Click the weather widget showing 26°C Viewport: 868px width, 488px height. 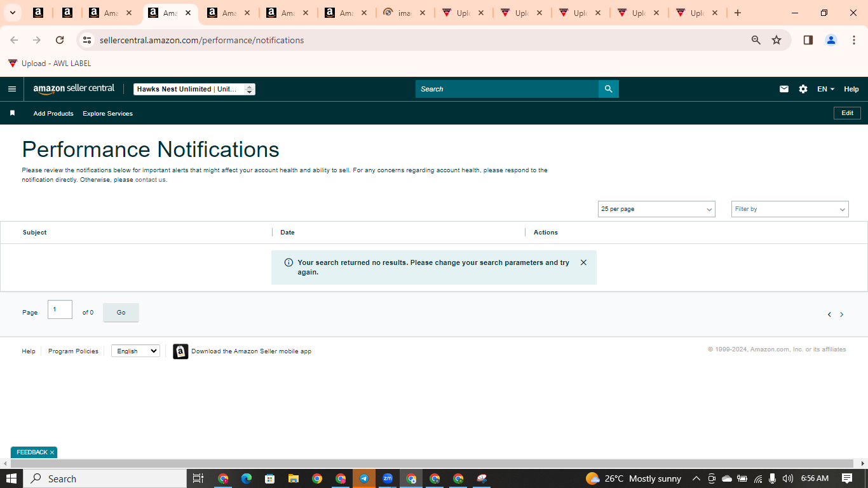tap(634, 478)
